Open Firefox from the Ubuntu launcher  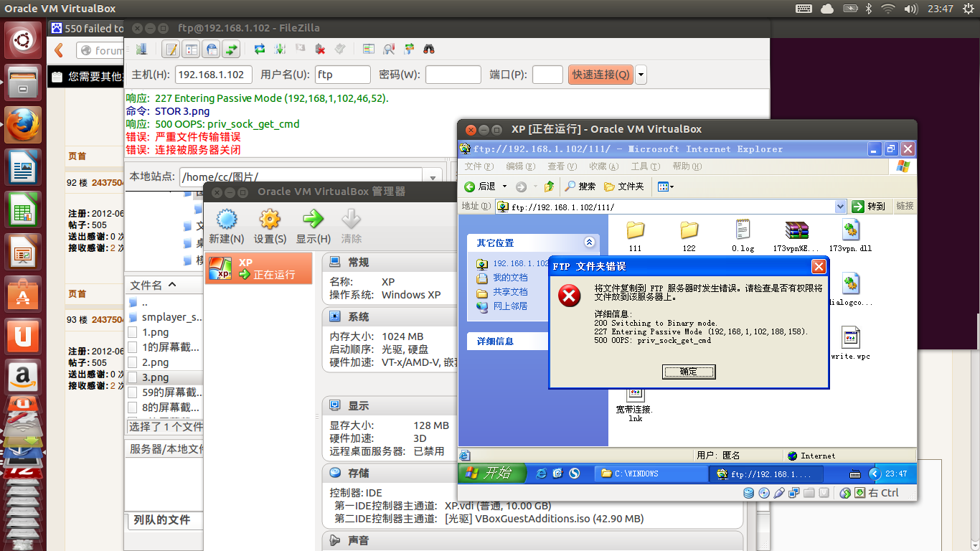[x=23, y=126]
